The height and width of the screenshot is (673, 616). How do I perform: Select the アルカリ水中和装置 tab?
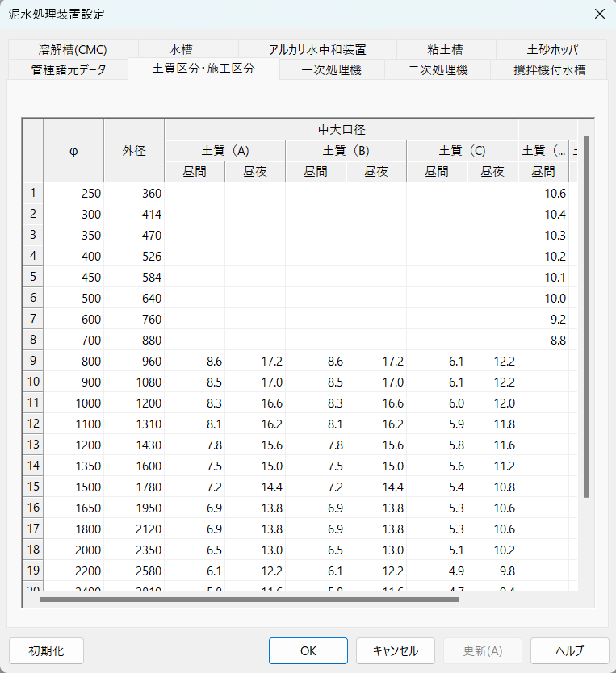coord(317,49)
